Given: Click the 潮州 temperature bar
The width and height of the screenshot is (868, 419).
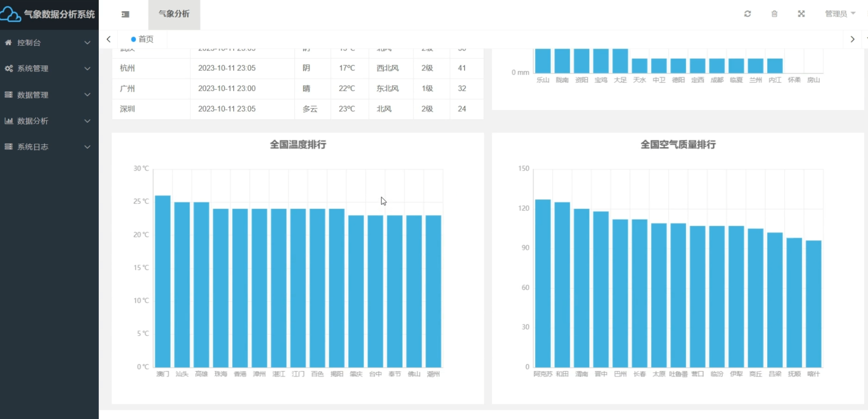Looking at the screenshot, I should click(434, 291).
